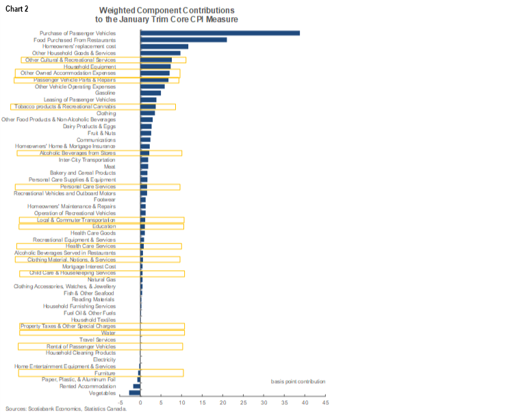Click the Vegetables negative bar

[135, 393]
